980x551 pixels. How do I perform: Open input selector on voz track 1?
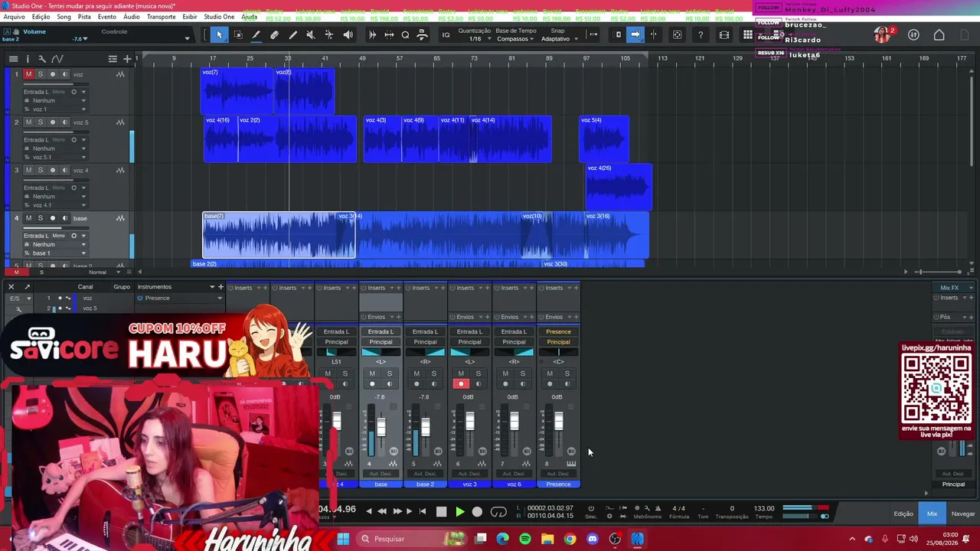tap(57, 92)
